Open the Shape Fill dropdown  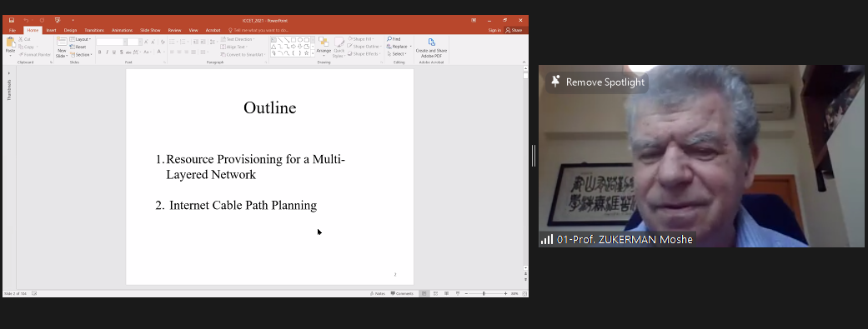coord(361,39)
